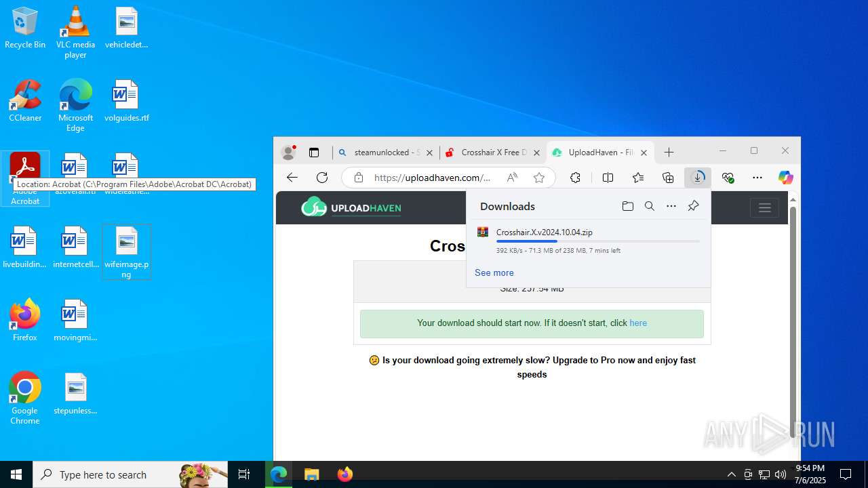
Task: Select Adobe Acrobat desktop shortcut
Action: pyautogui.click(x=25, y=178)
